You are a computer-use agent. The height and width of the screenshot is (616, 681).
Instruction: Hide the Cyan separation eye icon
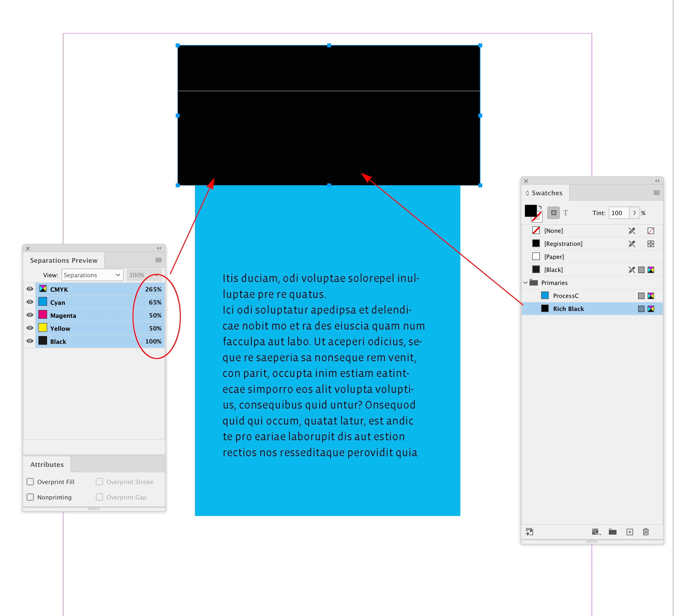click(x=30, y=302)
